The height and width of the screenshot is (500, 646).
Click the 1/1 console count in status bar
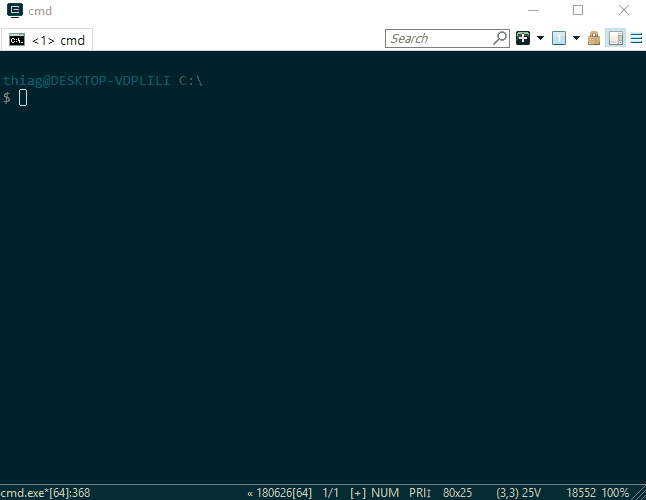(330, 493)
